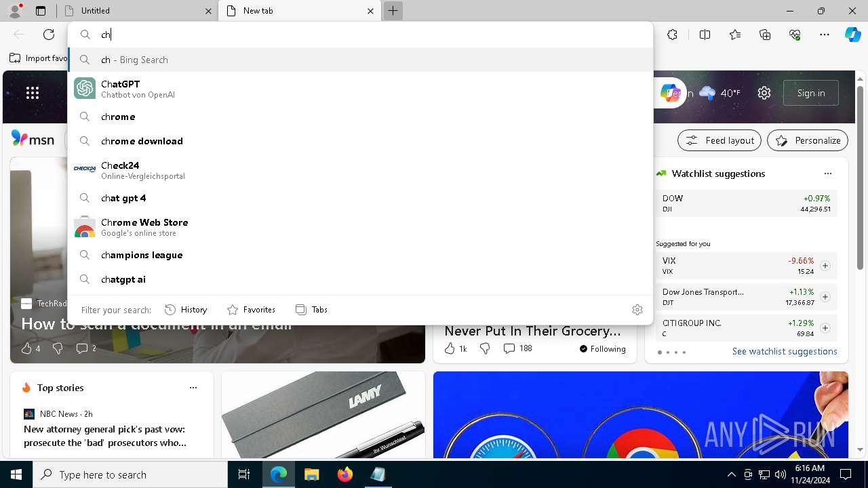
Task: Filter search by Tabs
Action: 311,310
